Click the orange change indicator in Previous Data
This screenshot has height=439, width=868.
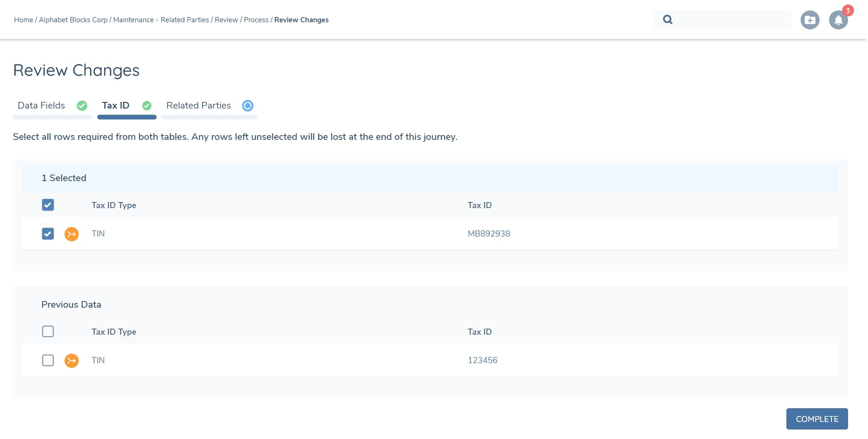(72, 360)
